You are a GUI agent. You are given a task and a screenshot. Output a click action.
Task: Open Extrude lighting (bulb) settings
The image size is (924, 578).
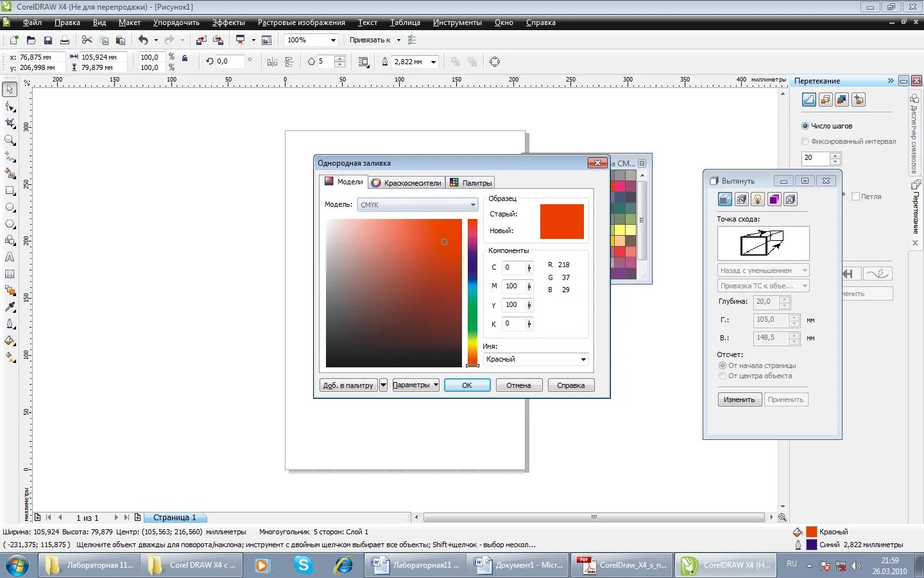[x=758, y=199]
